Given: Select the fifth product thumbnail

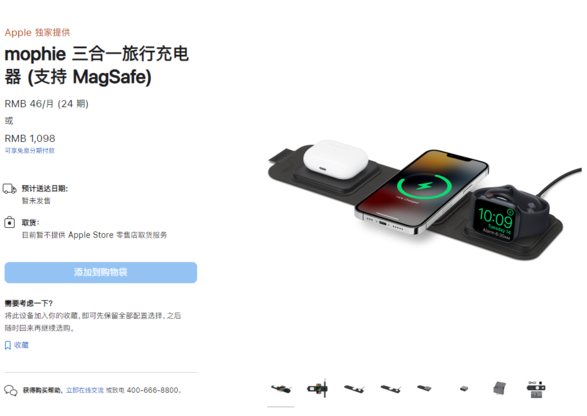Looking at the screenshot, I should 425,388.
